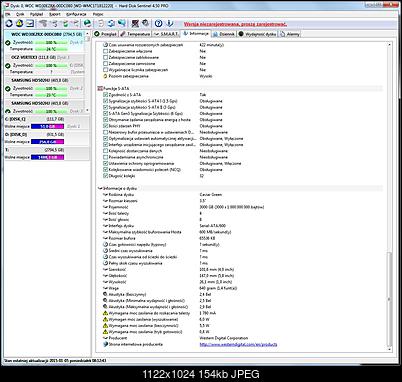The image size is (402, 382).
Task: Click the T: drive free space bar
Action: pyautogui.click(x=47, y=157)
